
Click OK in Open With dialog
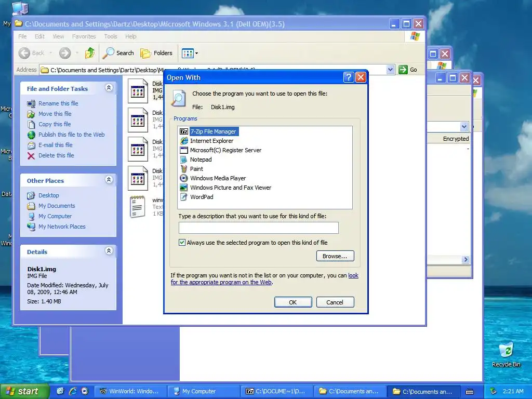click(293, 302)
